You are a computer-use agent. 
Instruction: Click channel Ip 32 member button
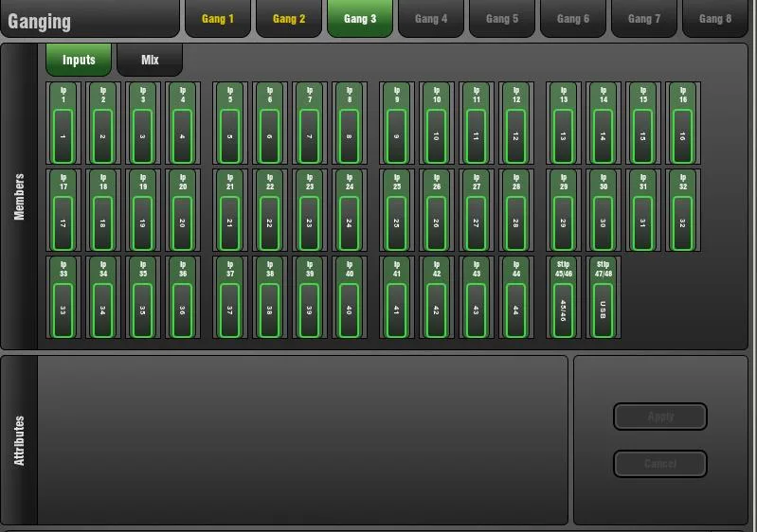tap(683, 210)
